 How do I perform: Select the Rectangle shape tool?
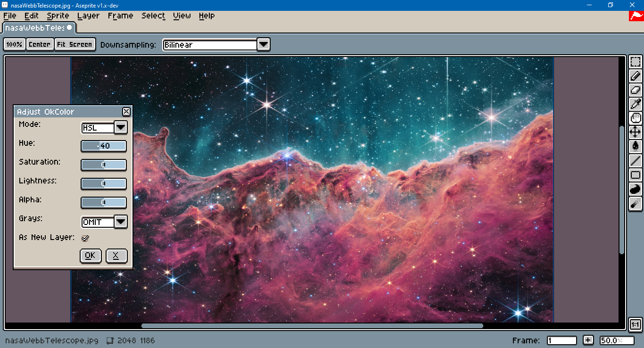(x=636, y=175)
